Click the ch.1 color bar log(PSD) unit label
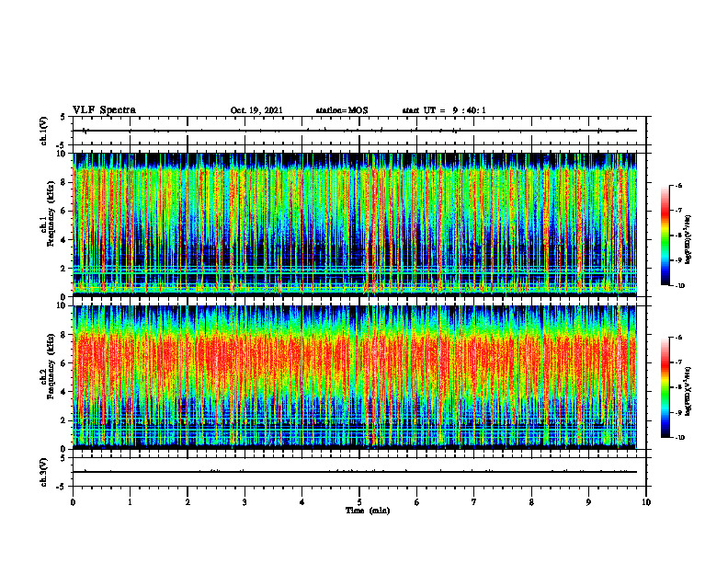Screen dimensions: 728x563 pyautogui.click(x=688, y=240)
